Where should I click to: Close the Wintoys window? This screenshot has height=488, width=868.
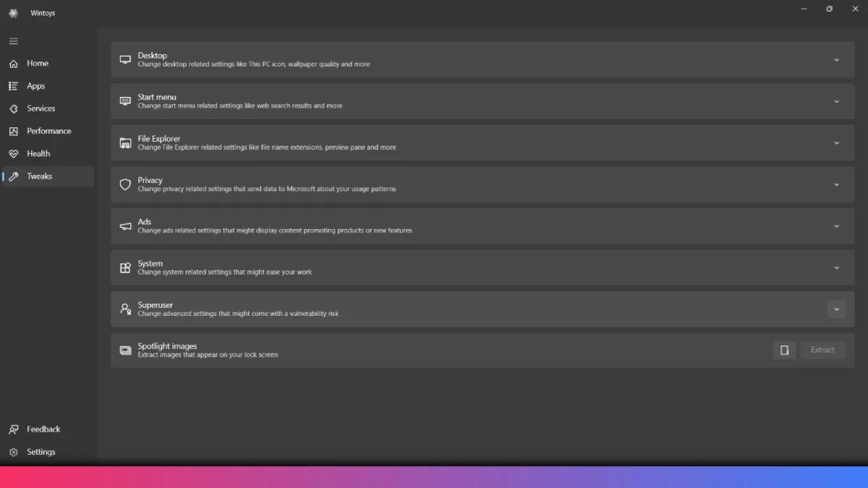(856, 9)
